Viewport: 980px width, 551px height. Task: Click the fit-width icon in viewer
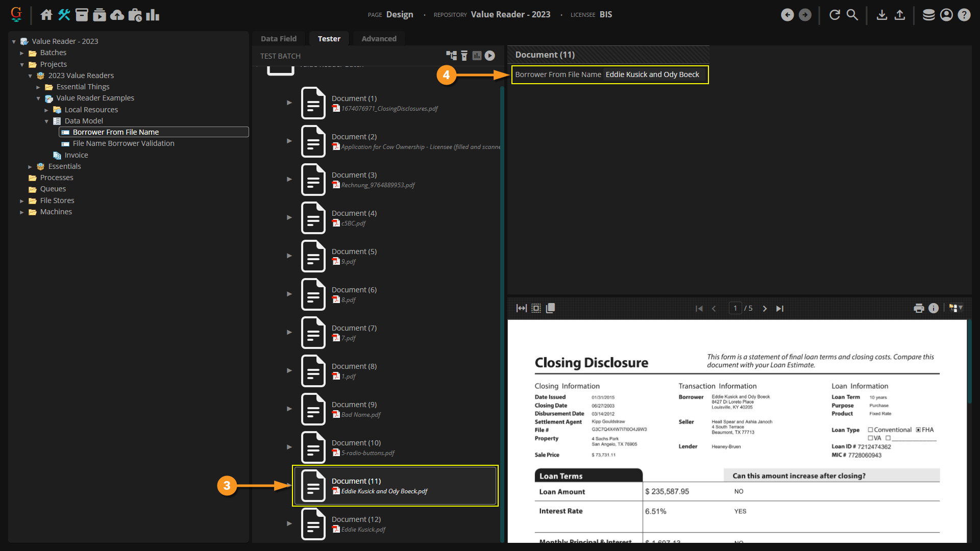coord(521,308)
